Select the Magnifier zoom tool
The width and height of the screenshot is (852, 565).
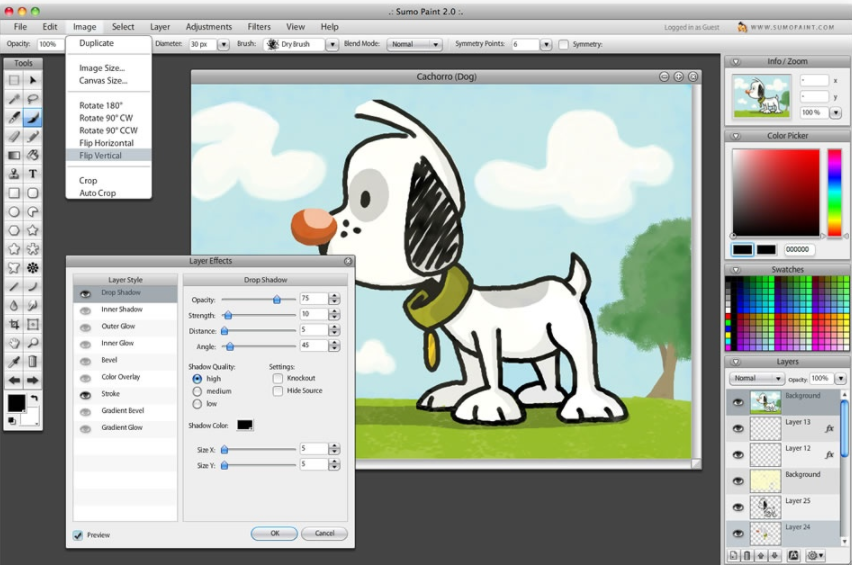33,343
